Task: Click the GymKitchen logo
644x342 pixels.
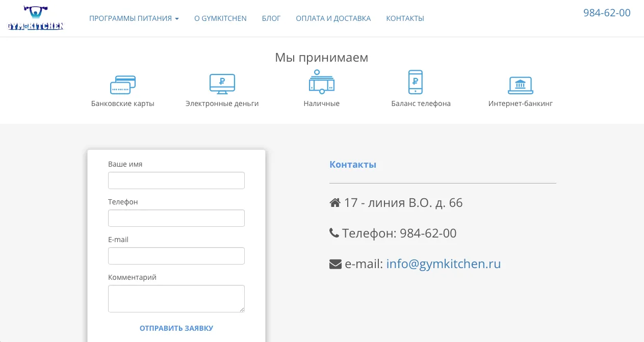Action: click(35, 18)
